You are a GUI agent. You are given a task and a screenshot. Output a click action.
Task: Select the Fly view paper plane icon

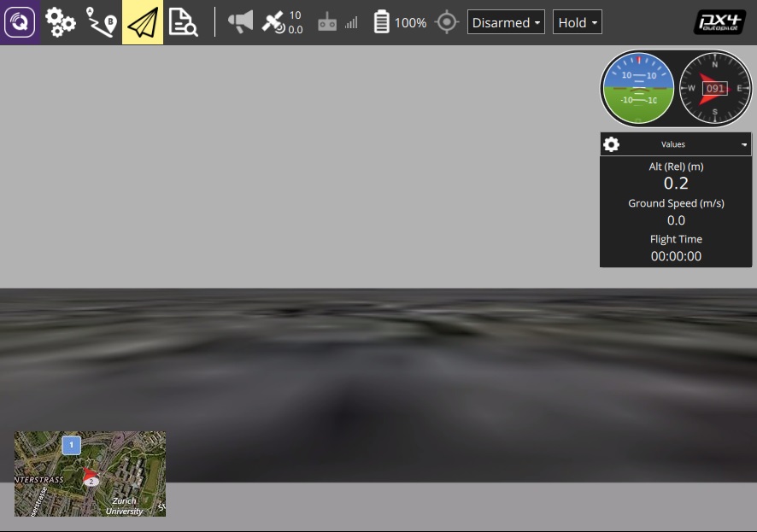pos(142,21)
